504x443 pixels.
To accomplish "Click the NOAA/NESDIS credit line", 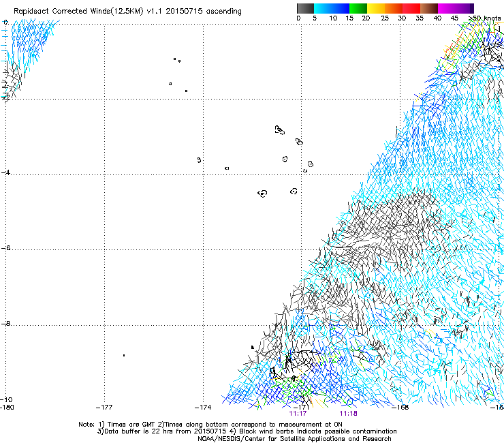I will pyautogui.click(x=294, y=439).
